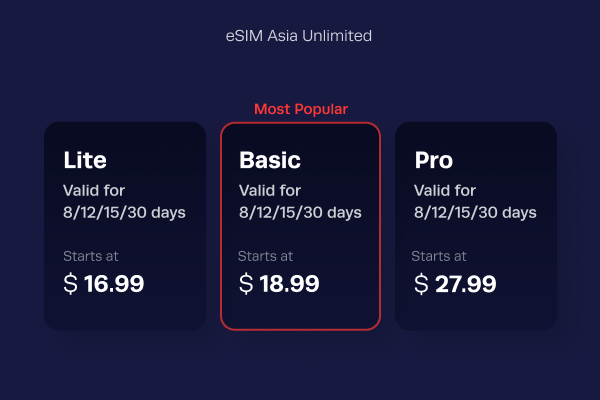The image size is (600, 400).
Task: Select the Lite plan card
Action: tap(125, 226)
